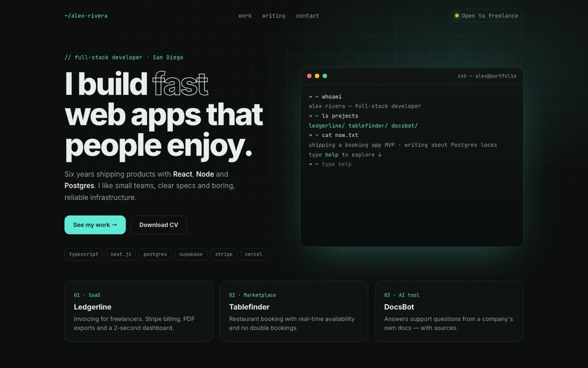Open the Tablefinder project card
The height and width of the screenshot is (368, 588).
click(x=294, y=311)
